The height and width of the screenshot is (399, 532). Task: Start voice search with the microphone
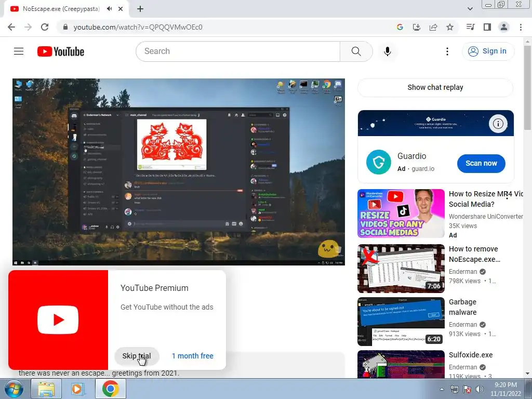point(388,51)
